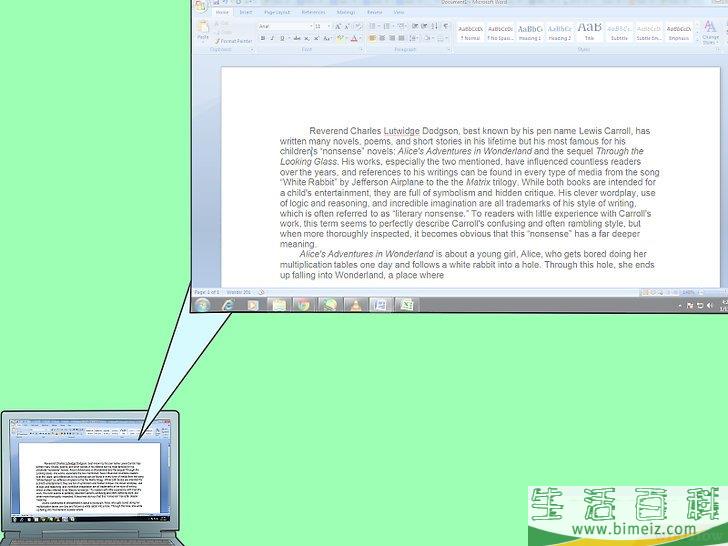Open File Explorer from the taskbar
This screenshot has width=728, height=546.
[x=279, y=305]
